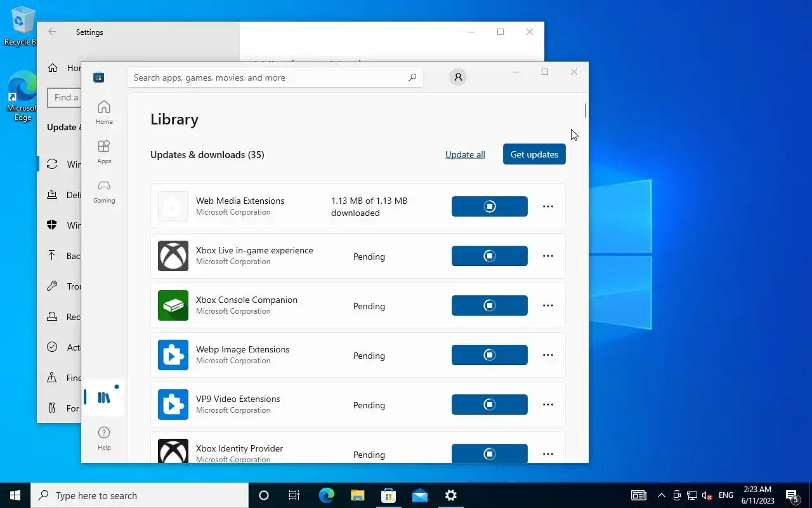Open Backup item in Settings sidebar
The image size is (812, 508).
click(x=60, y=256)
